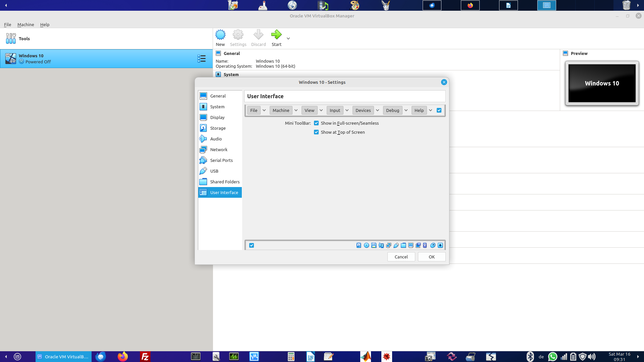Select Display settings category
This screenshot has height=362, width=644.
[x=220, y=117]
